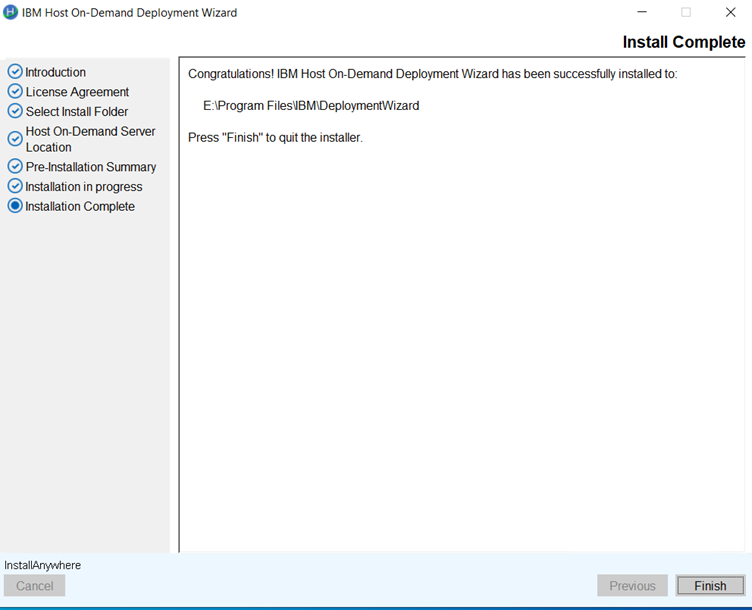Click the checkmark icon beside Pre-Installation Summary
The image size is (752, 610).
(15, 167)
